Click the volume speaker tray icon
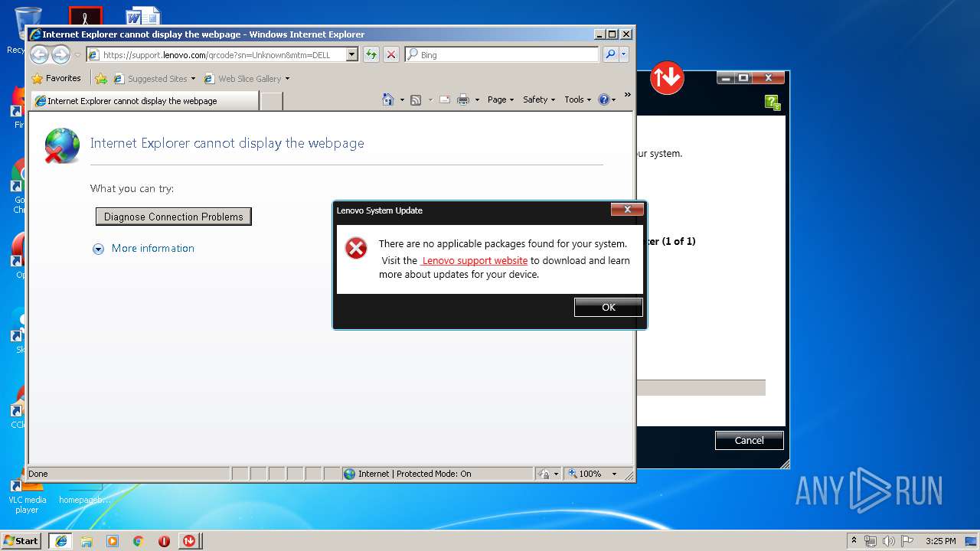Screen dimensions: 980x551 point(888,541)
